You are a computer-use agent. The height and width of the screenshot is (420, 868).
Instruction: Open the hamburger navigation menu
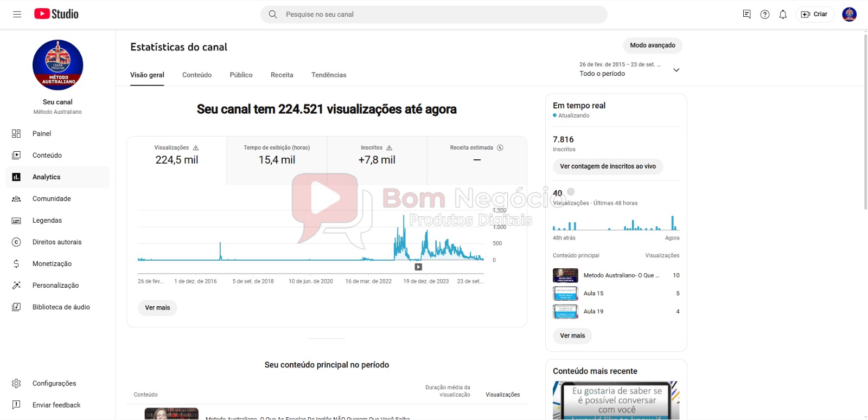17,14
